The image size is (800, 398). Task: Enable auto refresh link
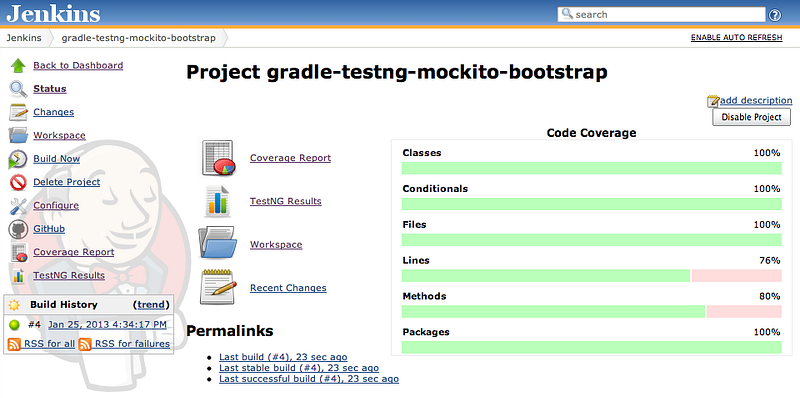736,38
